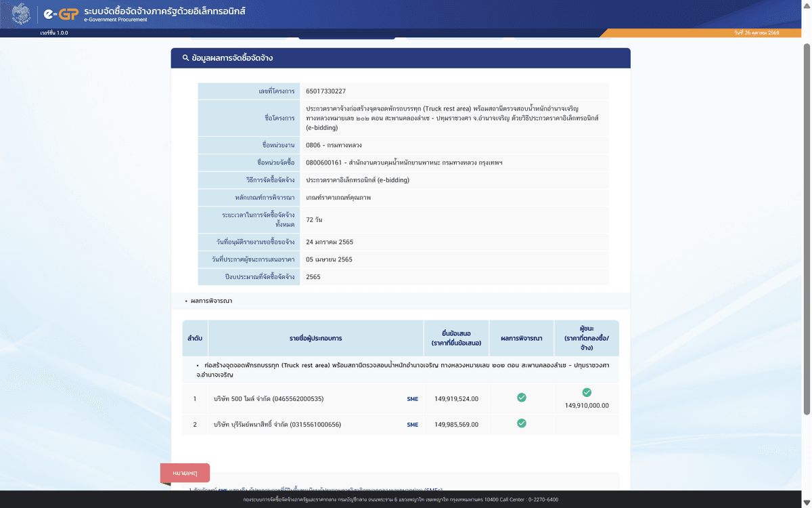Viewport: 812px width, 508px height.
Task: Click the ชื่อโครงการ field label
Action: tap(279, 118)
